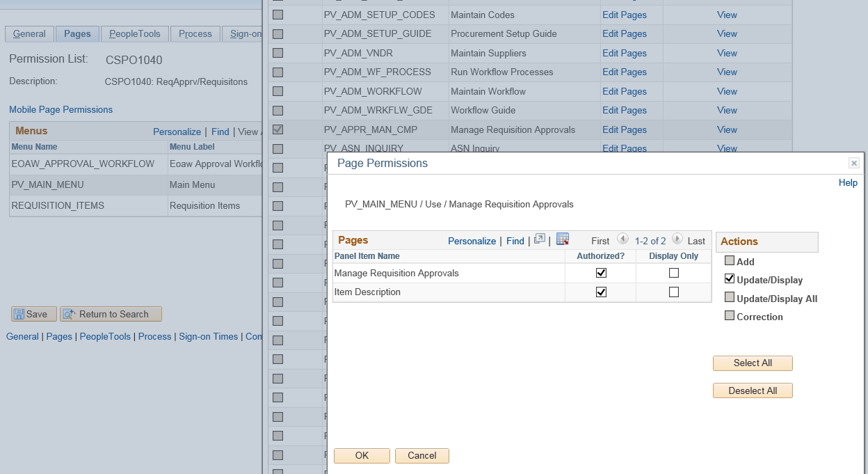Click Edit Pages for Procurement Setup Guide
The image size is (868, 474).
coord(625,33)
